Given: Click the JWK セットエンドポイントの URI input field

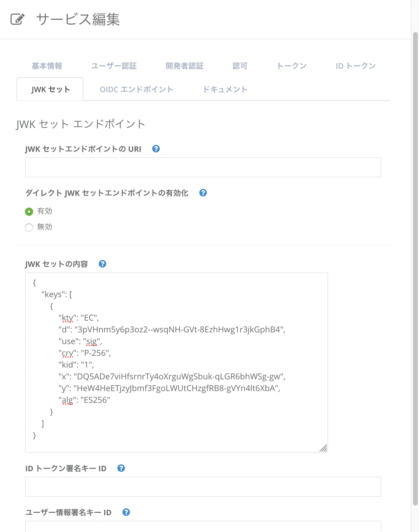Looking at the screenshot, I should (203, 167).
